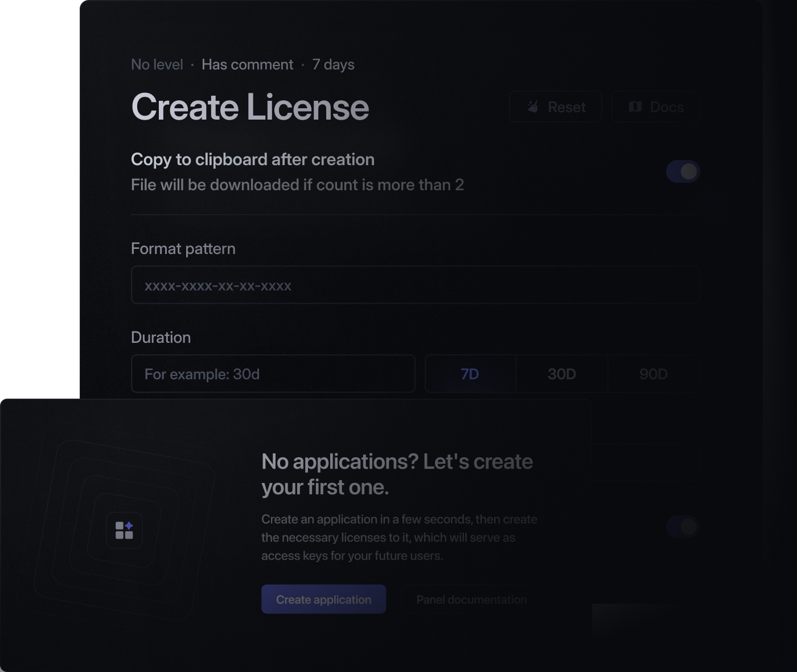
Task: Focus the Format pattern input field
Action: point(415,285)
